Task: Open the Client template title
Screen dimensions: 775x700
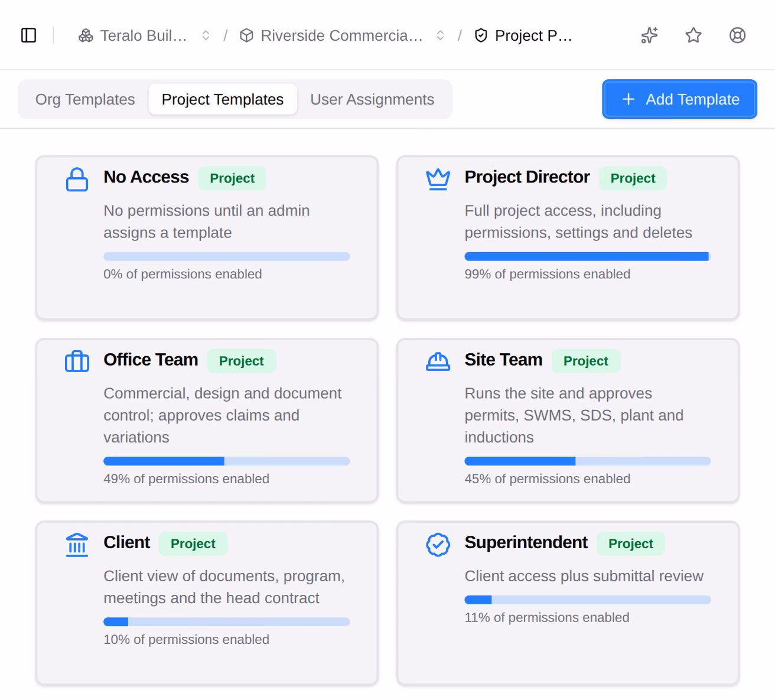Action: point(126,542)
